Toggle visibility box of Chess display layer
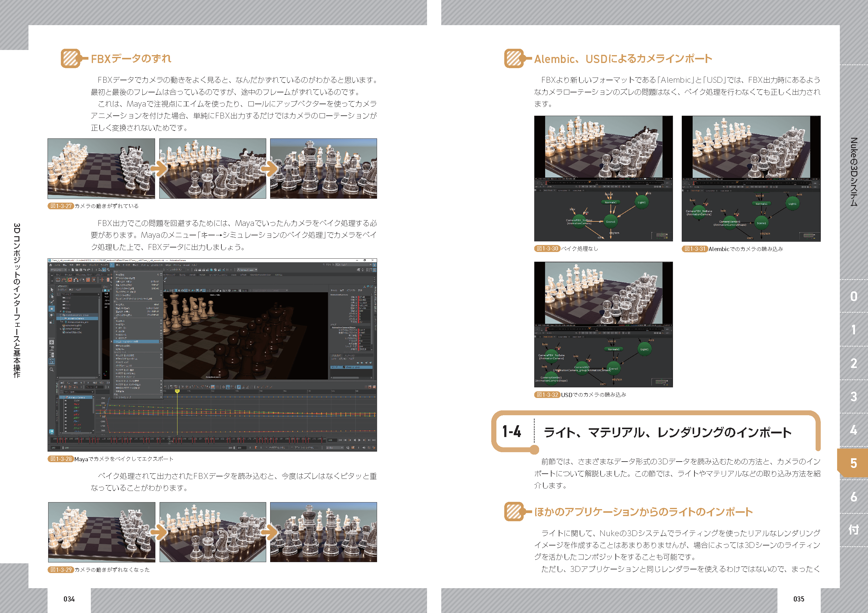Viewport: 868px width, 613px height. (x=333, y=367)
